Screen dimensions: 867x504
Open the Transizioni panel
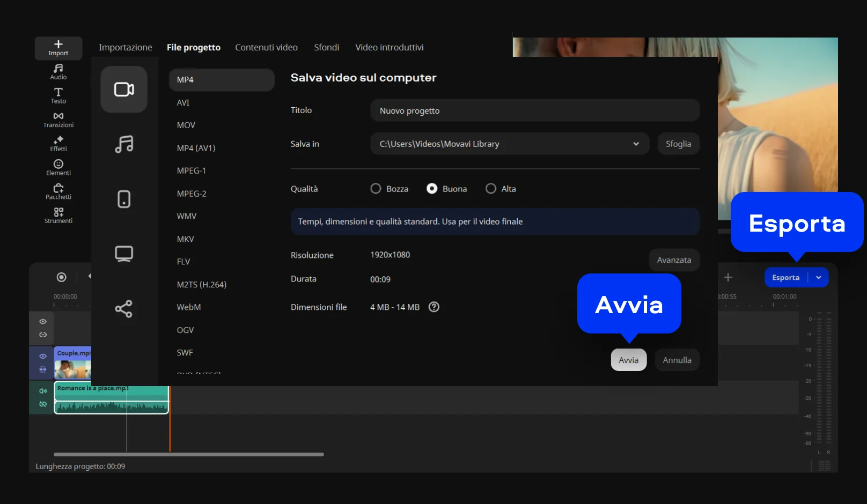pos(58,120)
